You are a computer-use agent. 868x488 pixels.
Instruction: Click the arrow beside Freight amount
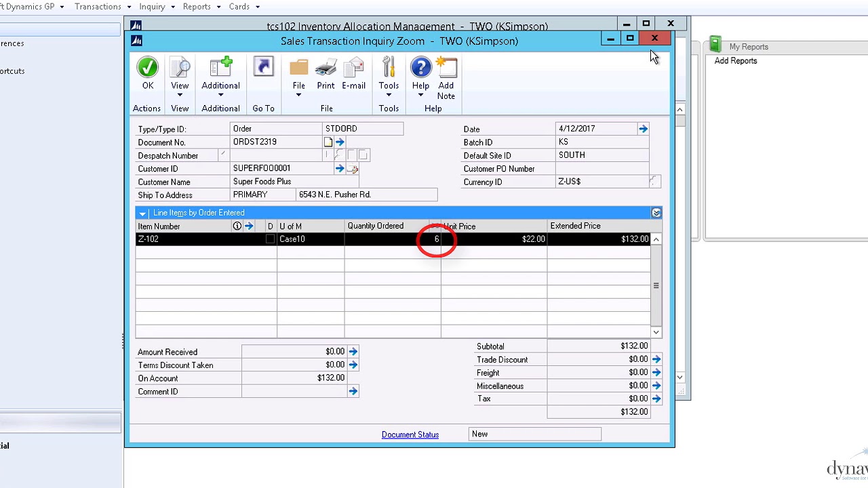click(656, 372)
